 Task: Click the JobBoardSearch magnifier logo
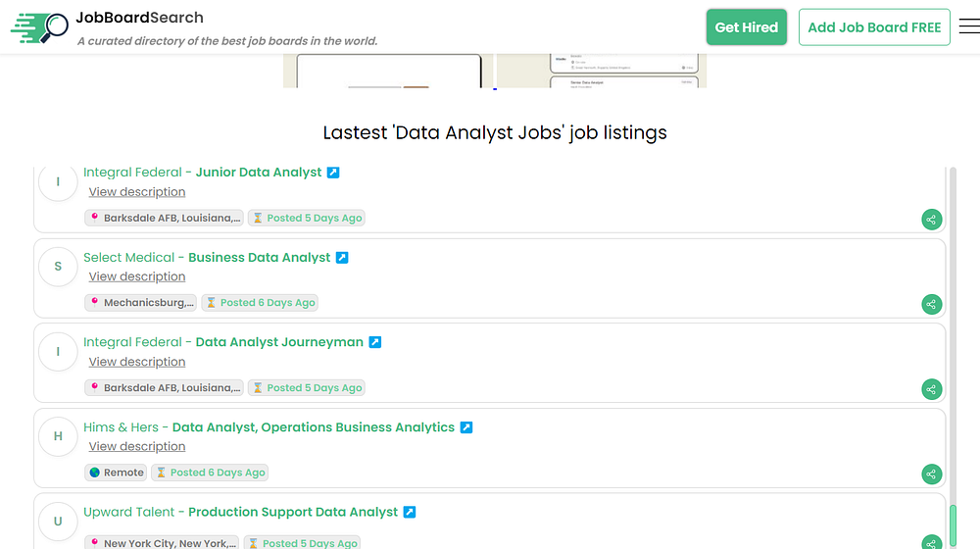[39, 27]
